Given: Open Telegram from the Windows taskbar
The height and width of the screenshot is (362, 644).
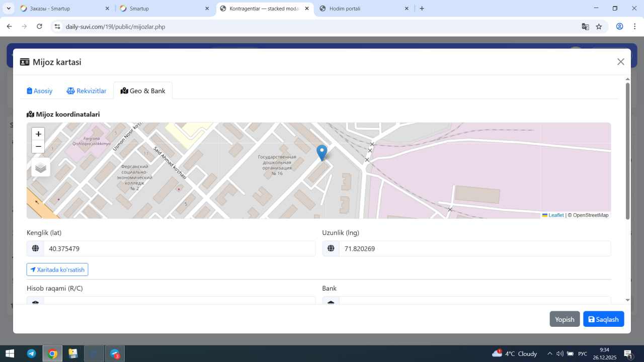Looking at the screenshot, I should tap(31, 353).
